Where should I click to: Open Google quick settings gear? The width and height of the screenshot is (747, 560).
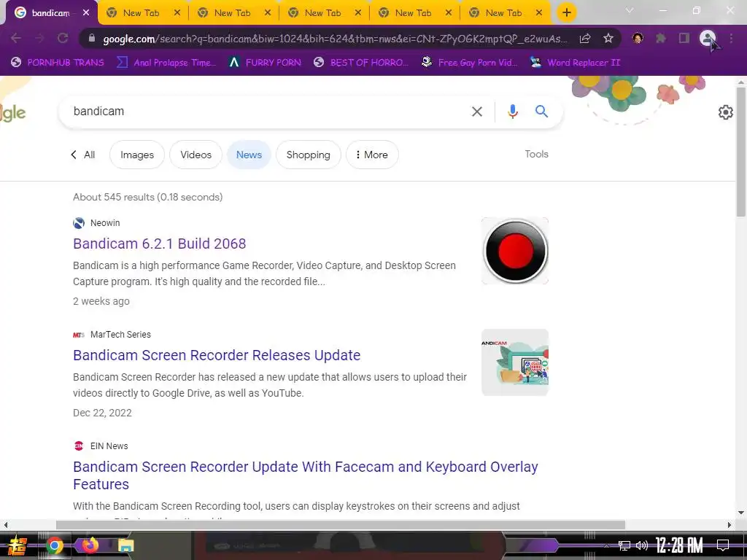[x=726, y=112]
